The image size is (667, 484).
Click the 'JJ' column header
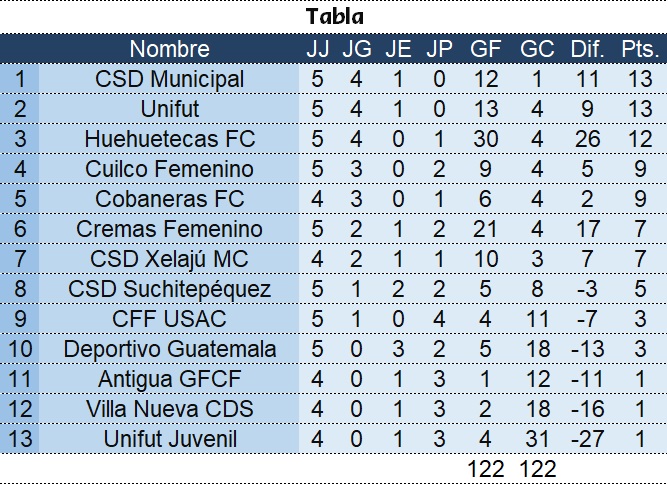317,49
